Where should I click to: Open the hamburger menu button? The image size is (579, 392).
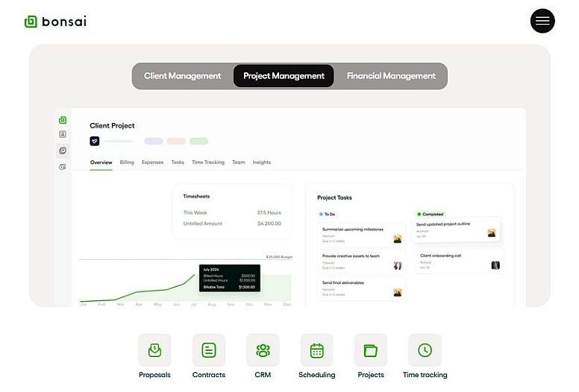[x=542, y=21]
